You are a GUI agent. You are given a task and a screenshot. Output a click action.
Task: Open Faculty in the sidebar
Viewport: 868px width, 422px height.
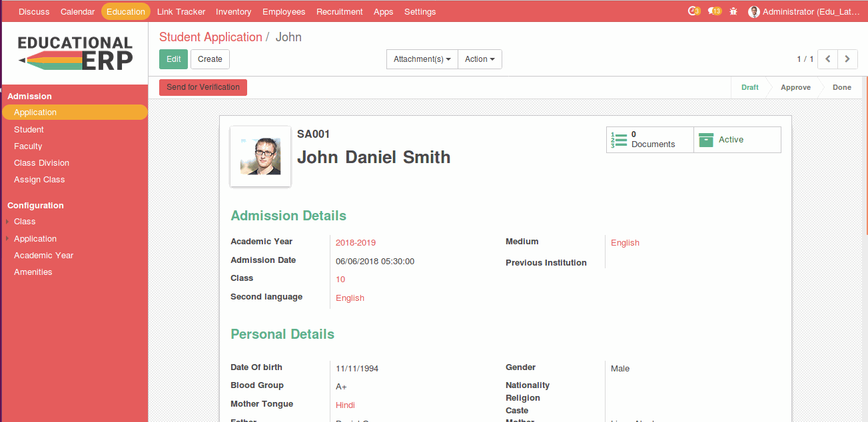28,146
